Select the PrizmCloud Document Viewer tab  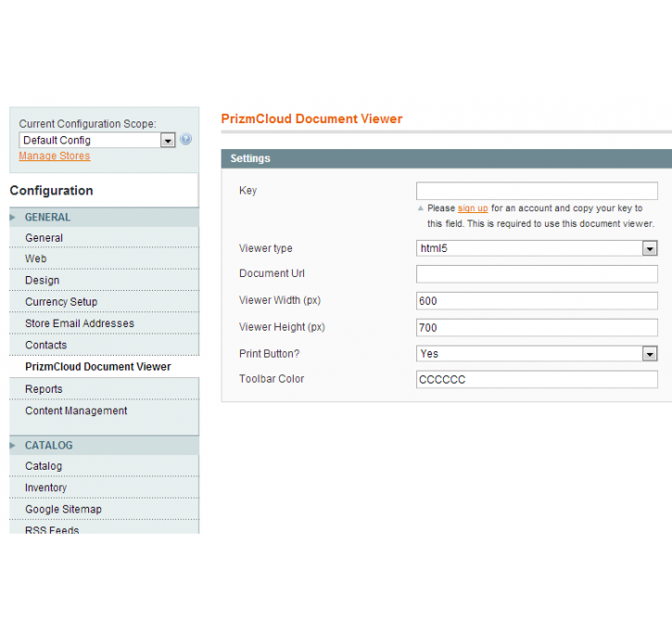pyautogui.click(x=104, y=367)
